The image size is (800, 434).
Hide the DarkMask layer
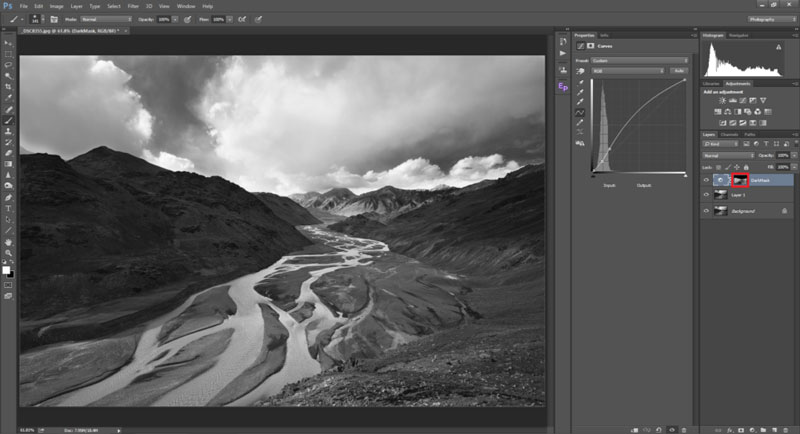tap(706, 180)
